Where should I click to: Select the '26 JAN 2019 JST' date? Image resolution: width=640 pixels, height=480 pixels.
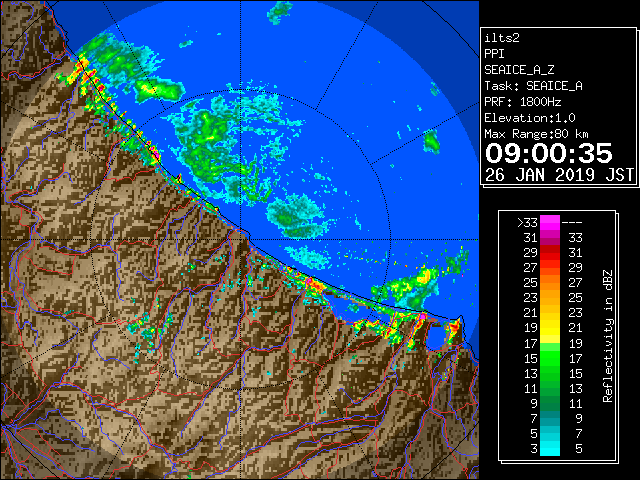pyautogui.click(x=559, y=175)
